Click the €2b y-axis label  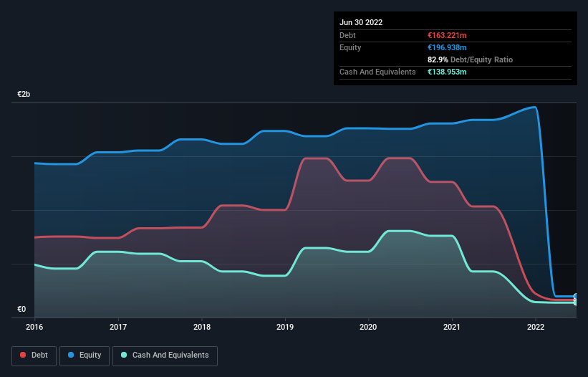(x=24, y=94)
